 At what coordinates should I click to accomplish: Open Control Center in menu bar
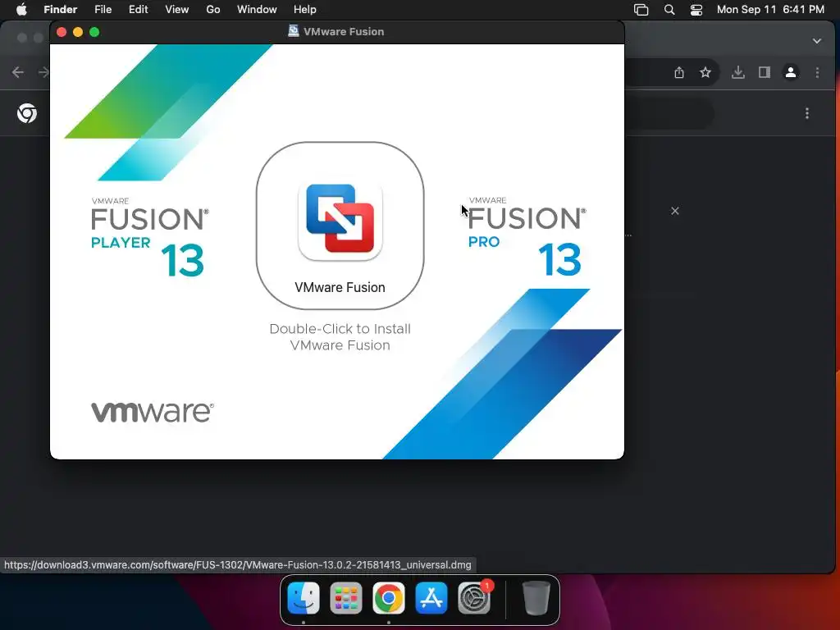pos(696,10)
